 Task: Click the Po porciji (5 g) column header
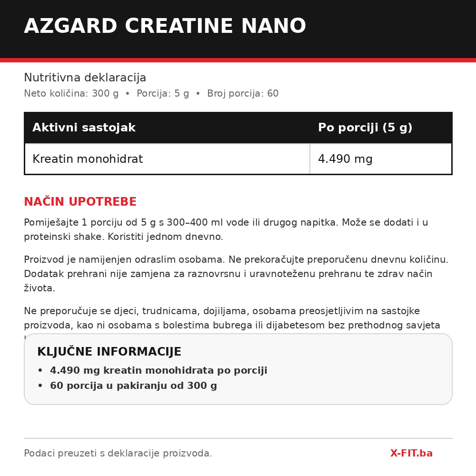tap(381, 128)
